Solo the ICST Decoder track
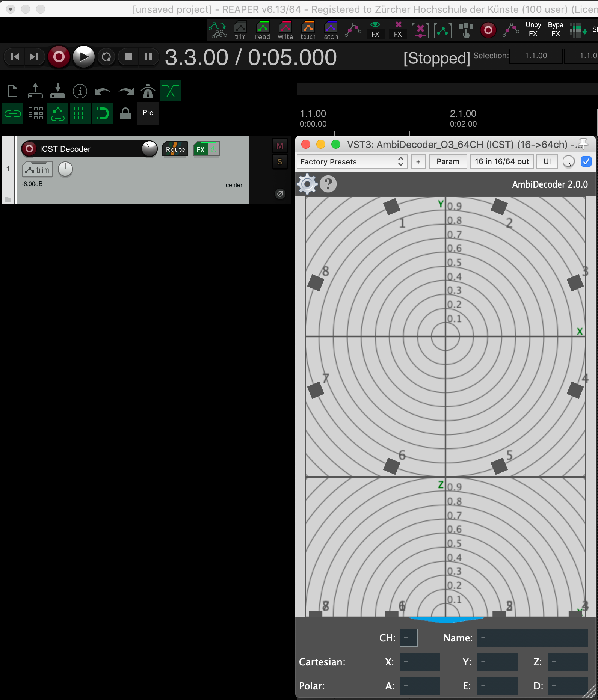598x700 pixels. [280, 162]
